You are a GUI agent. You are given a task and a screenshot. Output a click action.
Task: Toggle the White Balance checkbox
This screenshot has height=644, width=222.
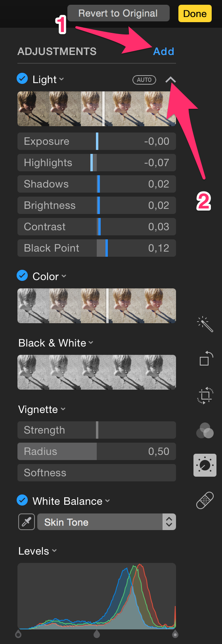pos(22,500)
